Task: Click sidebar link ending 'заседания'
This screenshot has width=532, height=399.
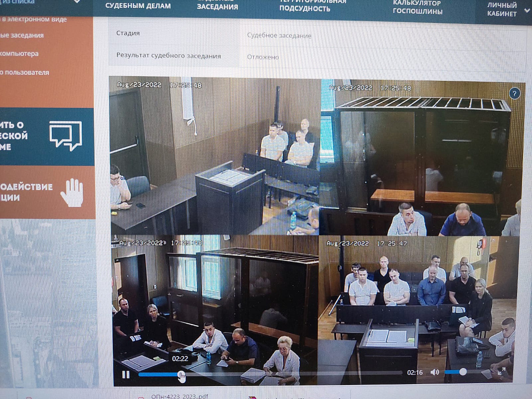Action: pyautogui.click(x=22, y=35)
